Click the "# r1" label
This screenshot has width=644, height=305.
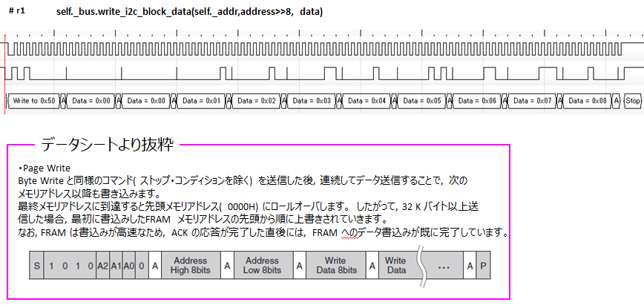click(x=17, y=11)
